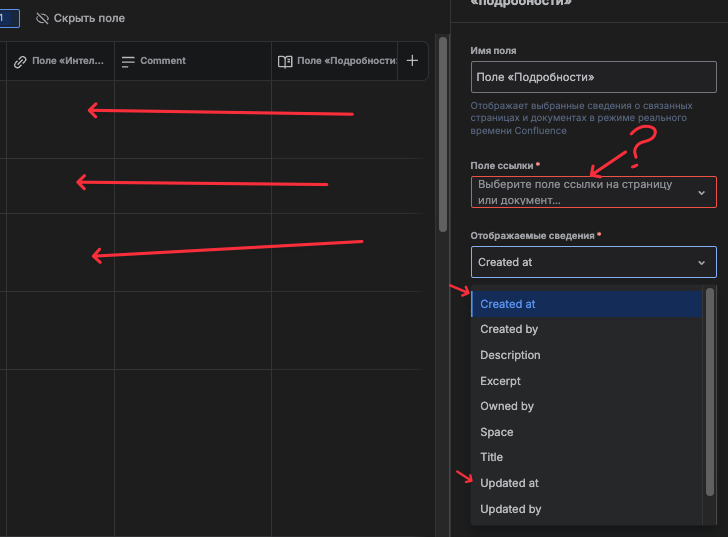Select Created at option in list

tap(587, 304)
